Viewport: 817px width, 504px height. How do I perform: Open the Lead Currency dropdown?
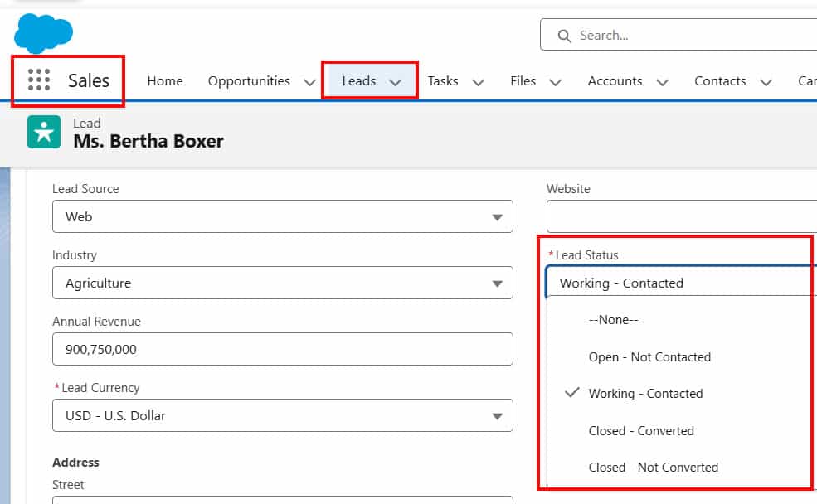(498, 415)
